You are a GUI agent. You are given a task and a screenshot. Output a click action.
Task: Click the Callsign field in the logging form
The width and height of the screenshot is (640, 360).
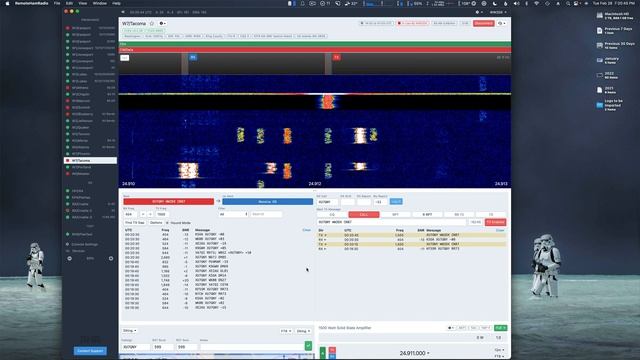click(136, 347)
